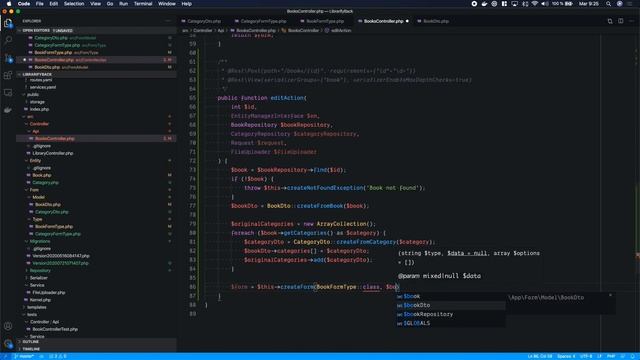This screenshot has height=360, width=640.
Task: Open FileUploader.php in the file tree
Action: coord(49,293)
